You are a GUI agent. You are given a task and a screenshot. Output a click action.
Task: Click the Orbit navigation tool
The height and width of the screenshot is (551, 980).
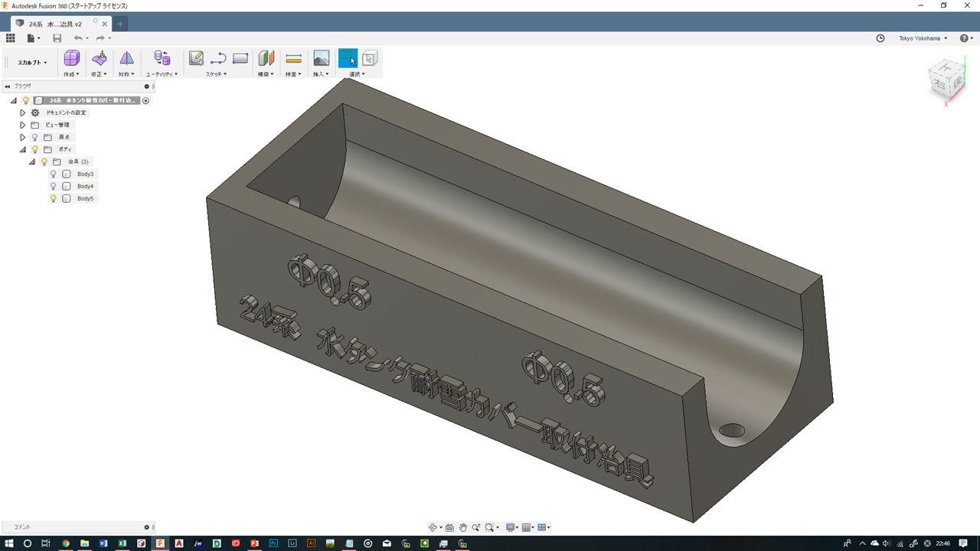[433, 527]
